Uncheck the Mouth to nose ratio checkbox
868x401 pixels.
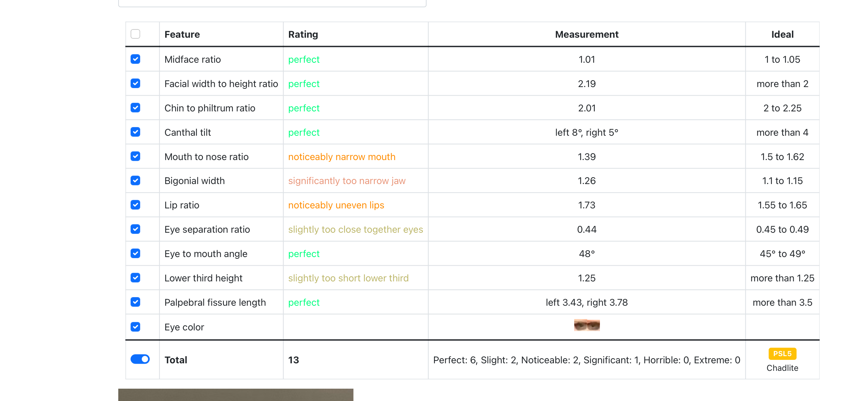[x=135, y=156]
